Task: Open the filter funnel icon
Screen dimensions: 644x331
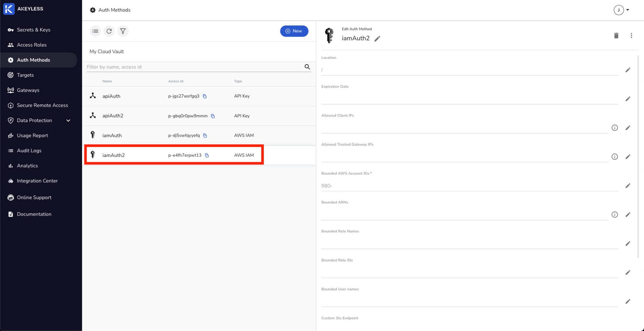Action: 123,31
